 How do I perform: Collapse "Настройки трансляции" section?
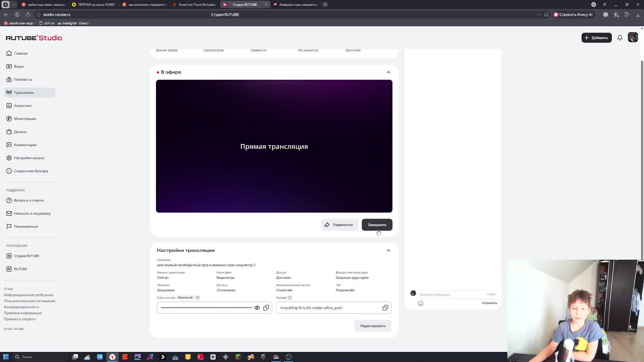pyautogui.click(x=388, y=250)
